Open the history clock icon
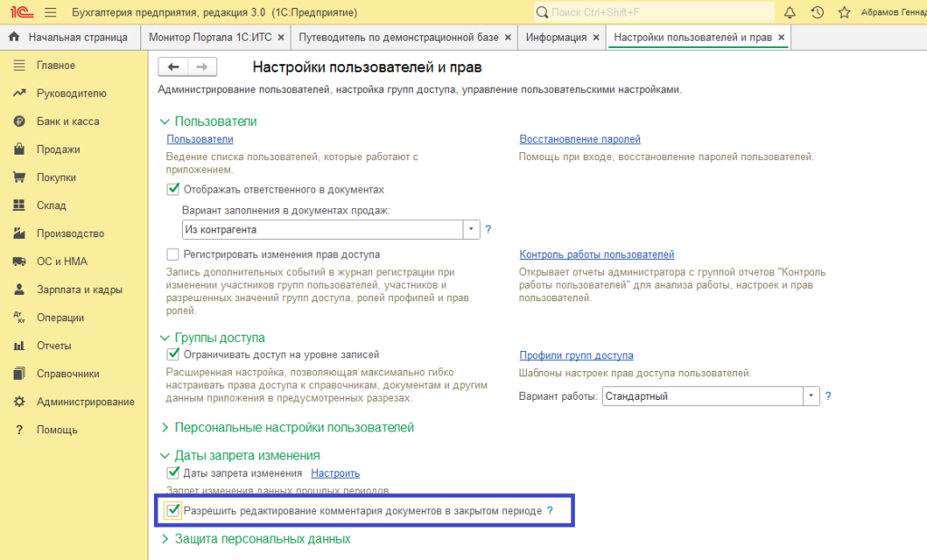Image resolution: width=927 pixels, height=560 pixels. tap(817, 13)
